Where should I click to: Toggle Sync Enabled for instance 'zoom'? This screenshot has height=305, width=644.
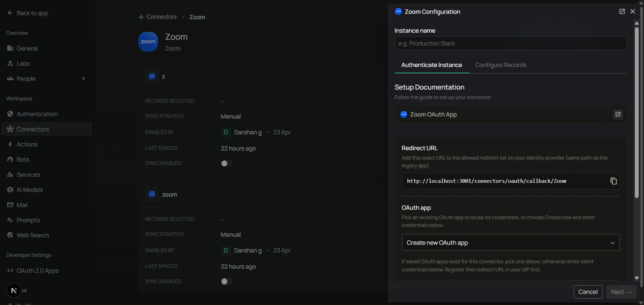227,281
